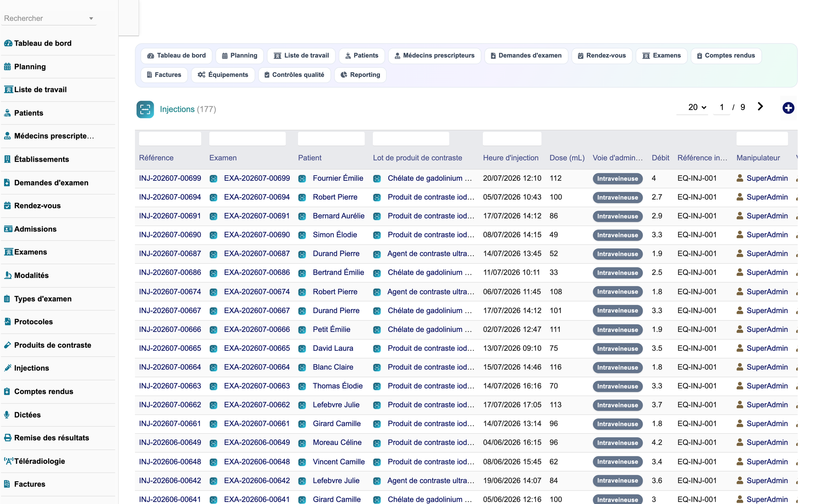Open contrast lot in row INJ-202607-00674

pyautogui.click(x=431, y=292)
